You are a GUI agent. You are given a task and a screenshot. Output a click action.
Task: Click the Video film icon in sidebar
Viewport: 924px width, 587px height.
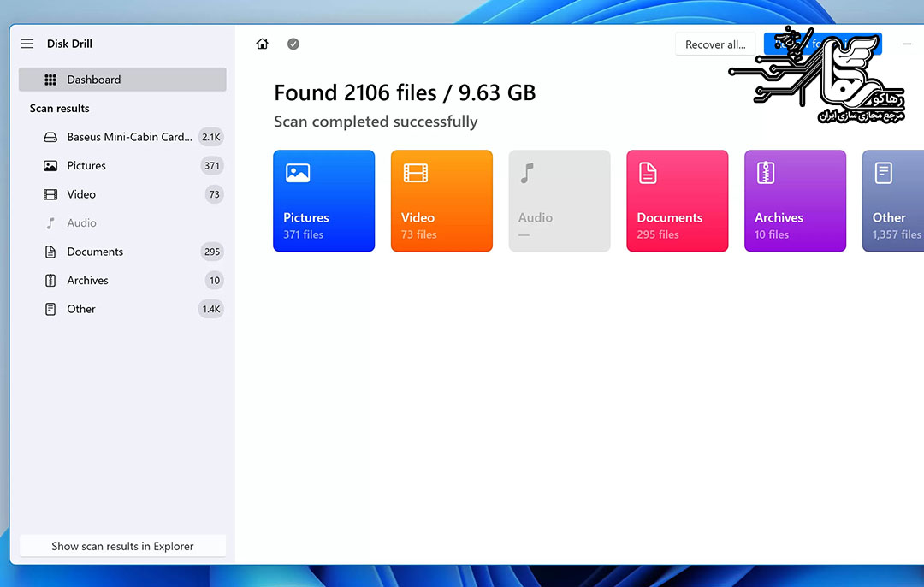pyautogui.click(x=50, y=194)
